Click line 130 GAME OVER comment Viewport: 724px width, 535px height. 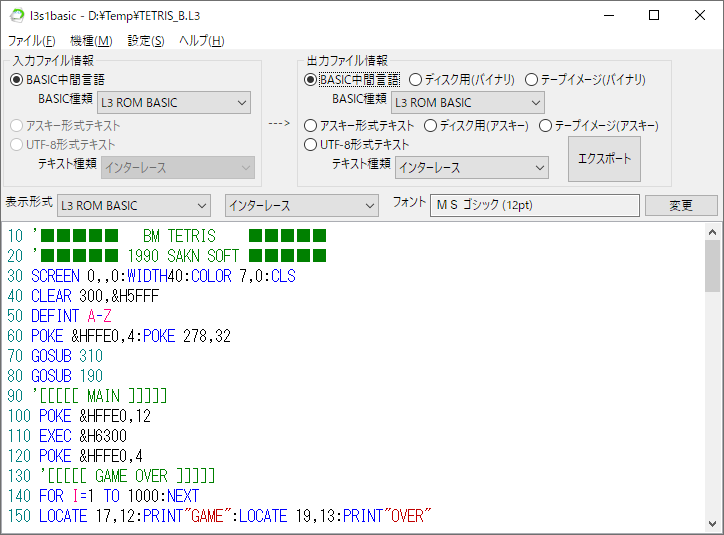click(x=111, y=476)
